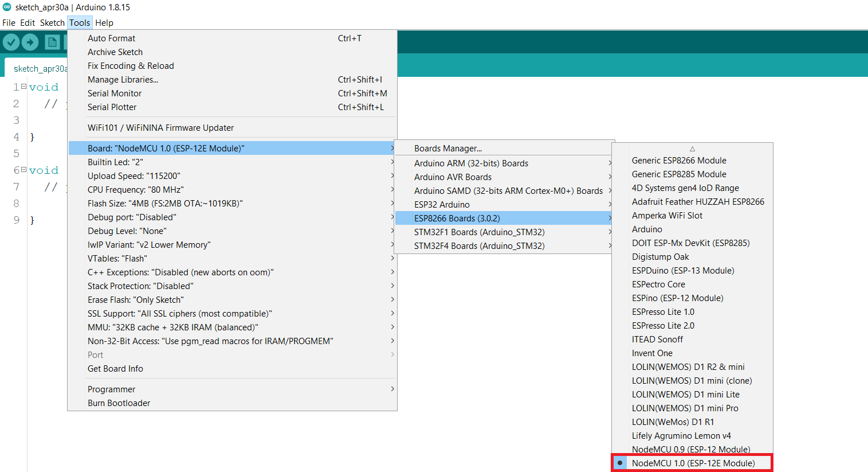The height and width of the screenshot is (472, 868).
Task: Expand the SSL Support submenu
Action: click(232, 314)
